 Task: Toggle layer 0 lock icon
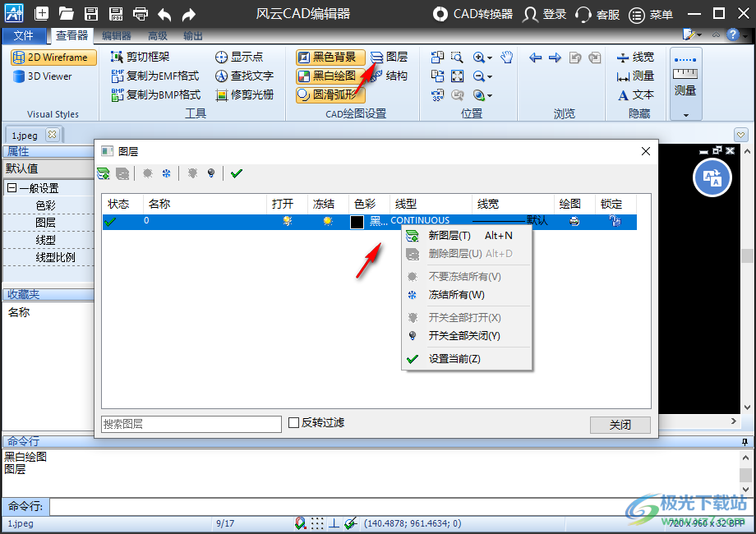(x=615, y=221)
